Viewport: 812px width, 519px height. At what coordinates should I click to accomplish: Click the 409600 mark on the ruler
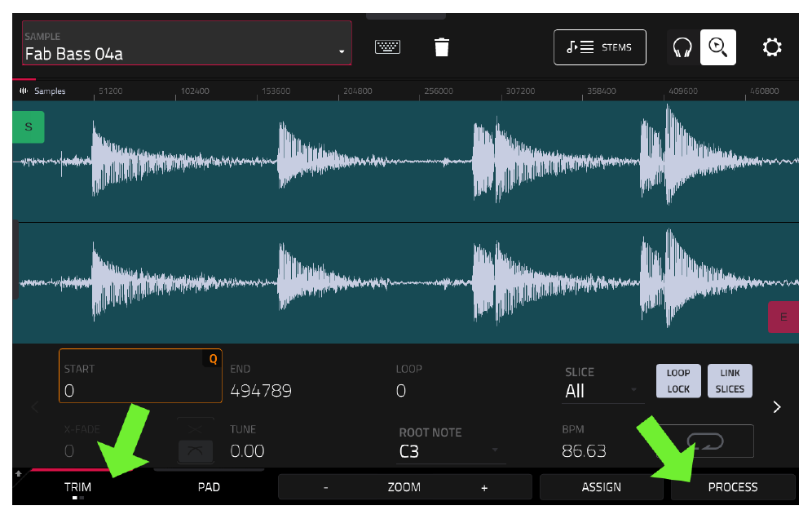pos(683,91)
